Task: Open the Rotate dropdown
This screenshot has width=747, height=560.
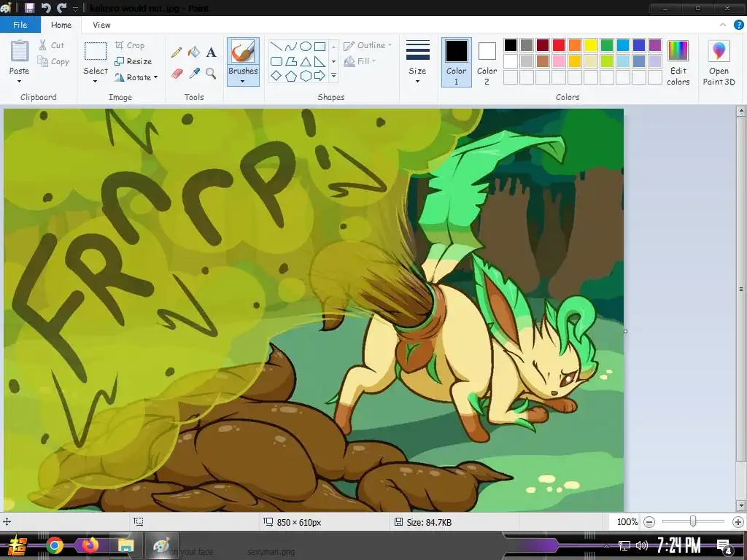Action: pos(136,77)
